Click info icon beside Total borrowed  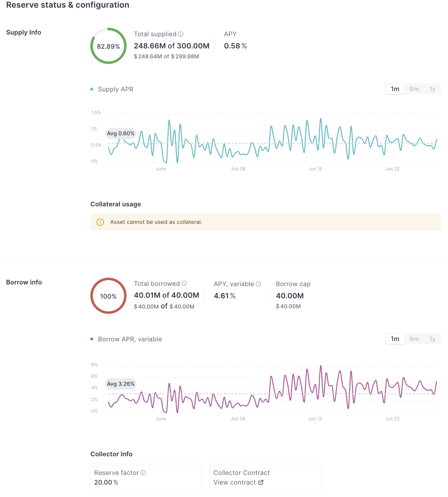[184, 284]
